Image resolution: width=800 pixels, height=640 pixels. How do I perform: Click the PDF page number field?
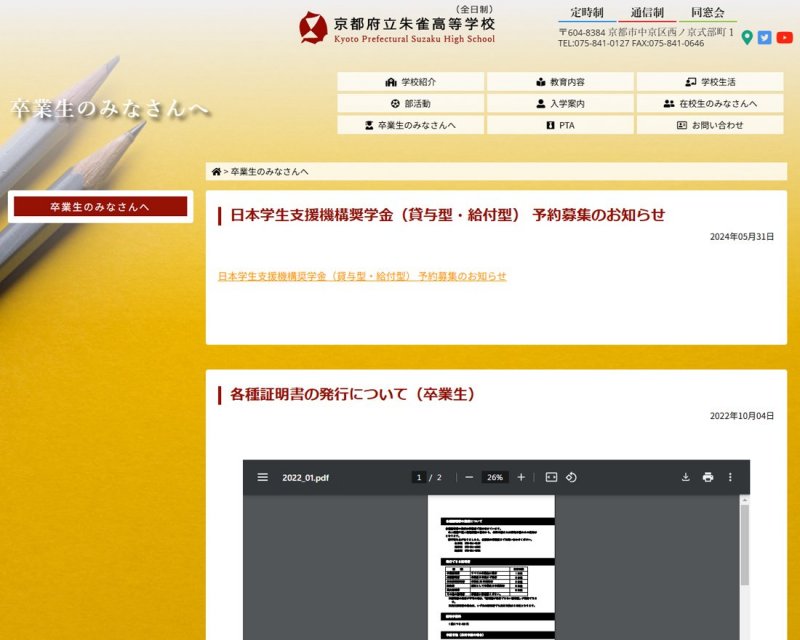pos(419,477)
